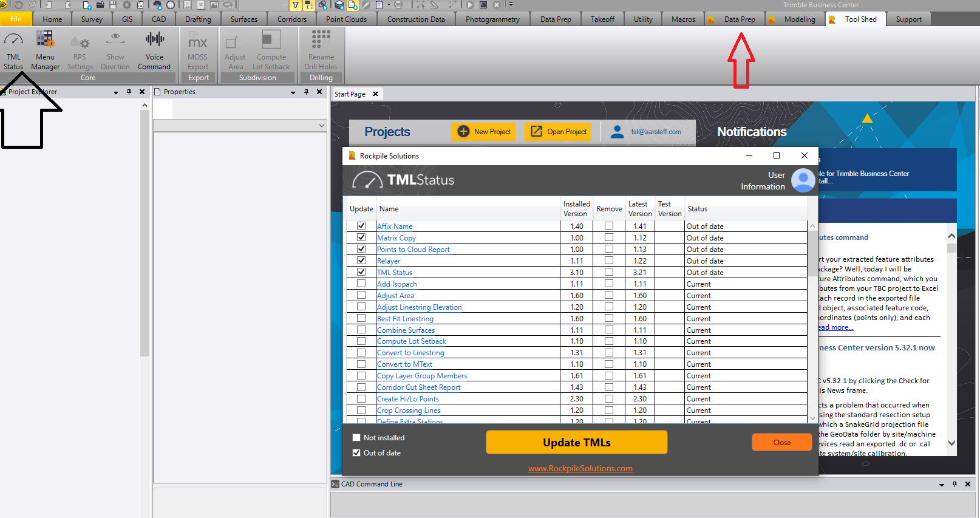Click the pin icon on CAD Command Line

tap(954, 484)
